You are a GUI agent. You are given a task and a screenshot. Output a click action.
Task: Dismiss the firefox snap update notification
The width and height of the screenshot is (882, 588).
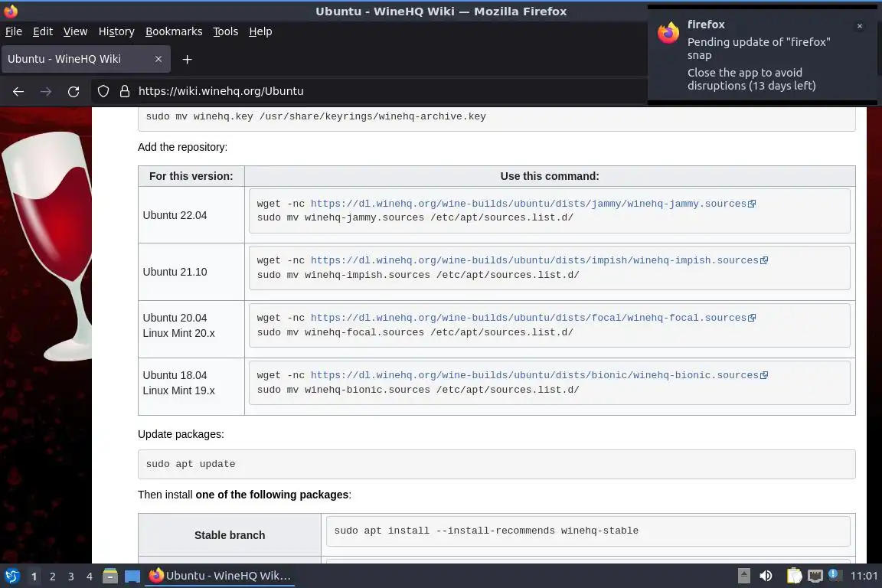click(860, 26)
